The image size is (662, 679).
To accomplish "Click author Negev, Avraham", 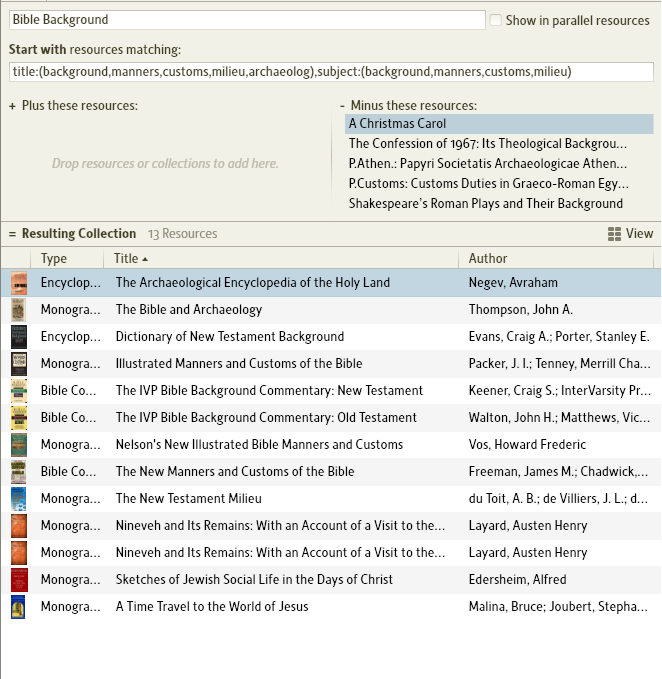I will coord(513,283).
